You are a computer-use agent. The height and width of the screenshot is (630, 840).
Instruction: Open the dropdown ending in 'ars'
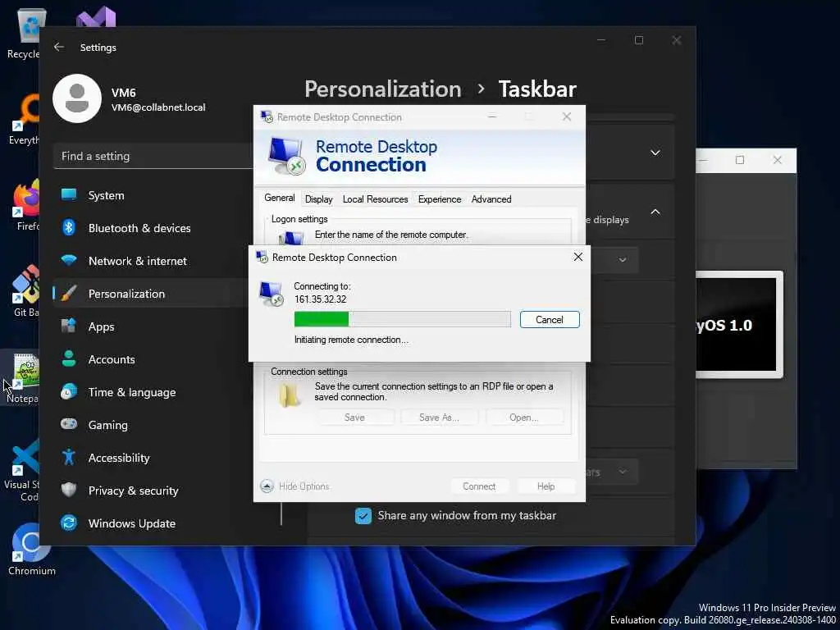pos(612,472)
